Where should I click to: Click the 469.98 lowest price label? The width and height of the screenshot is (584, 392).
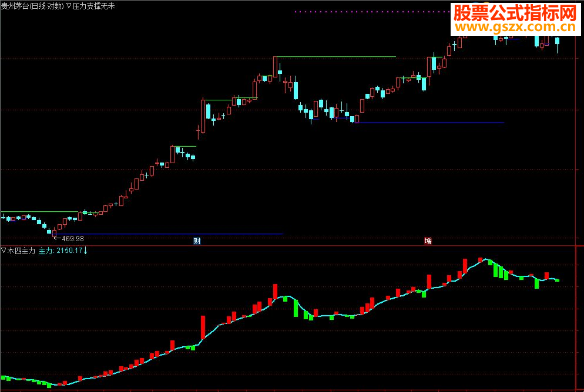click(x=73, y=239)
